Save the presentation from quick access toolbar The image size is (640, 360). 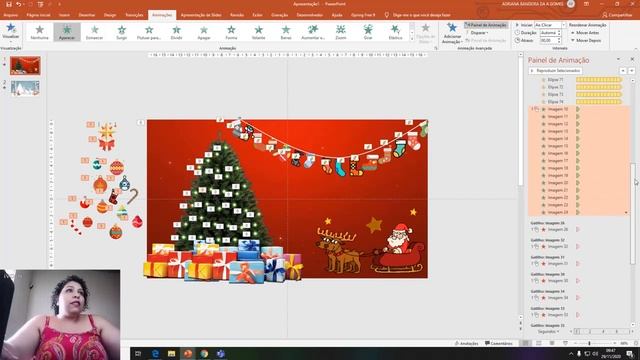(9, 4)
